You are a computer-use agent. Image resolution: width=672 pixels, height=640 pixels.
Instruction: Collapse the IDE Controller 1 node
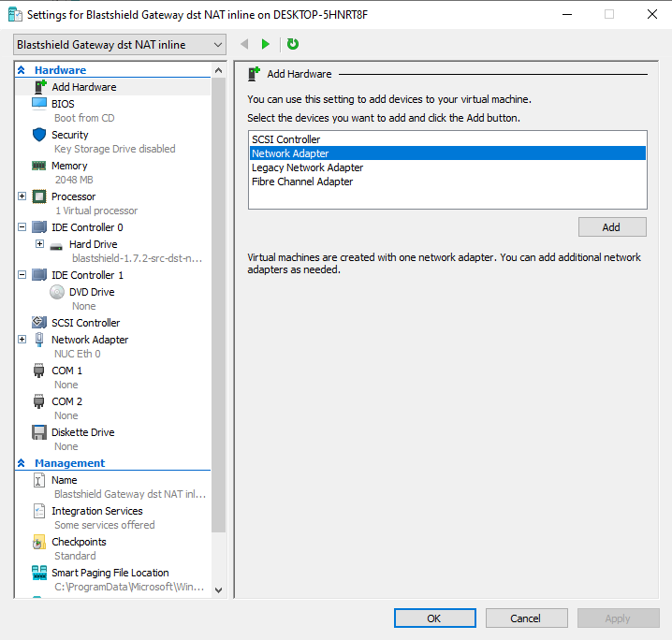pos(22,275)
